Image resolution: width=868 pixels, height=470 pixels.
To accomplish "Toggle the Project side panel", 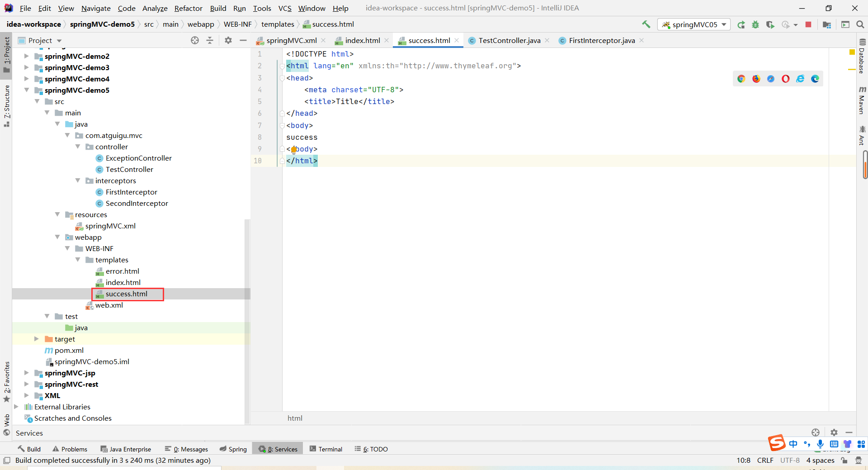I will tap(6, 54).
